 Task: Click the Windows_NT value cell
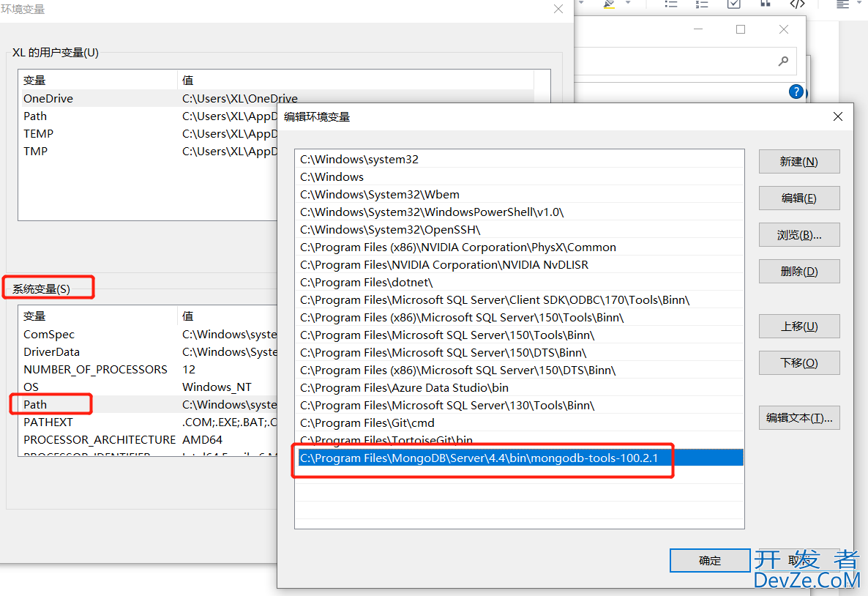click(x=217, y=387)
